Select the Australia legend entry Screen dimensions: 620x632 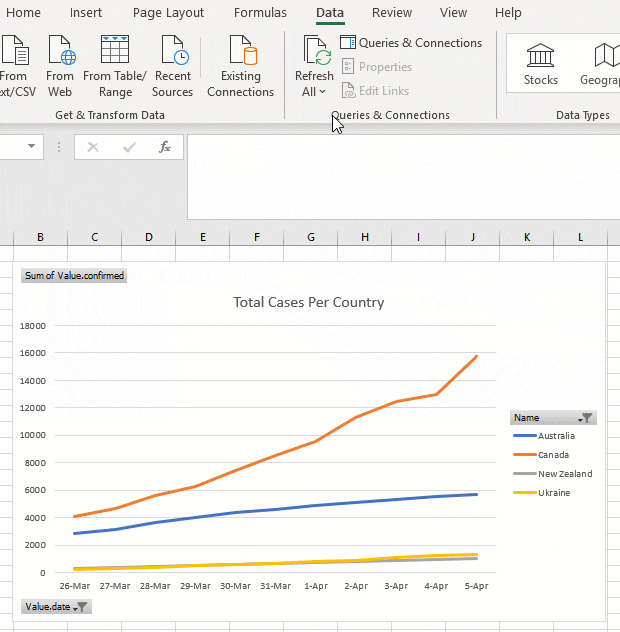tap(544, 436)
